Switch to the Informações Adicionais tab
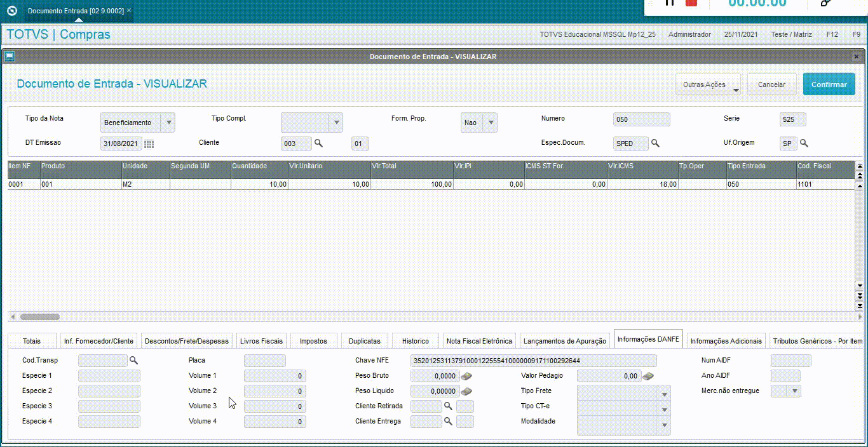The height and width of the screenshot is (447, 868). coord(726,341)
